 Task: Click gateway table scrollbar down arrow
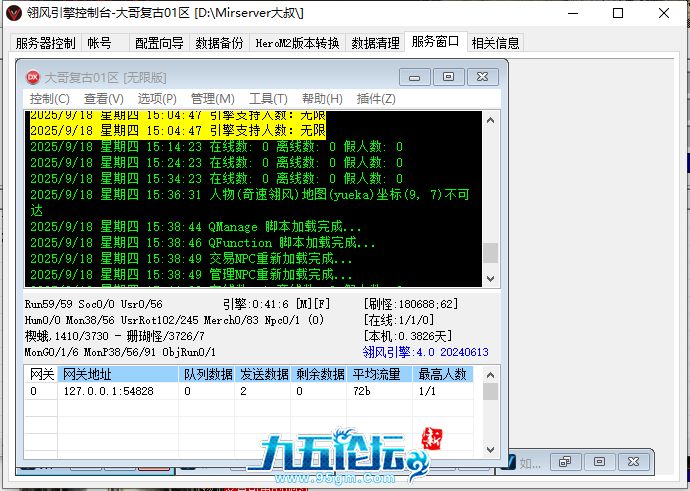[491, 450]
